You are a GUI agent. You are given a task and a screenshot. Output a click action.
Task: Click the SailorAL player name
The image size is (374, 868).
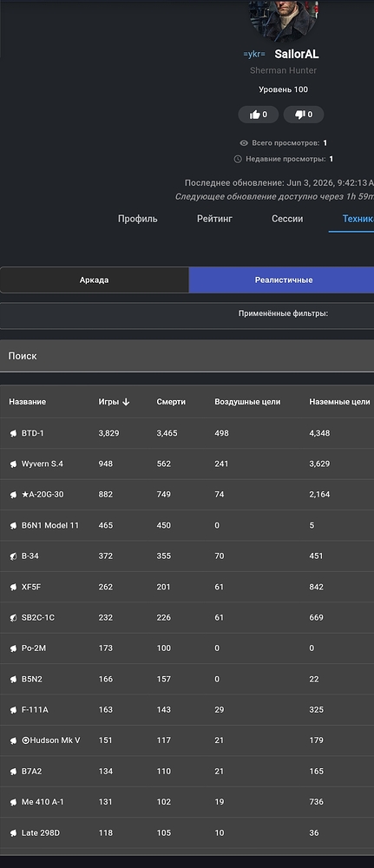click(297, 54)
